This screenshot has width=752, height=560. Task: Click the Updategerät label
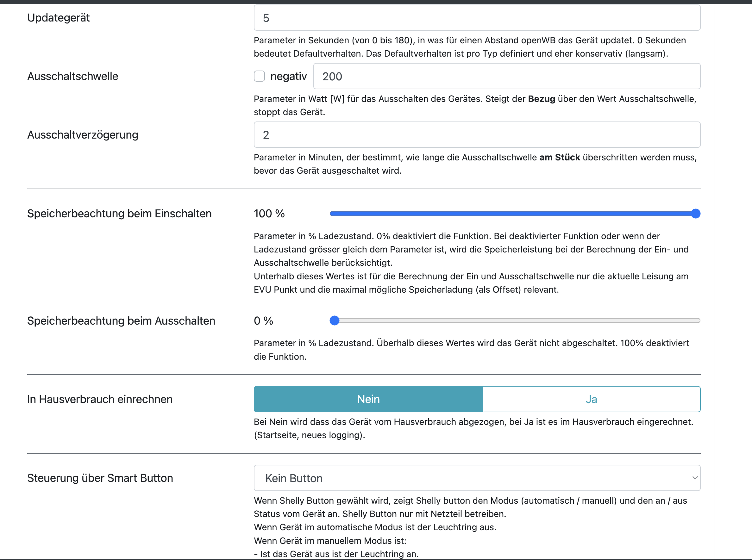click(58, 18)
